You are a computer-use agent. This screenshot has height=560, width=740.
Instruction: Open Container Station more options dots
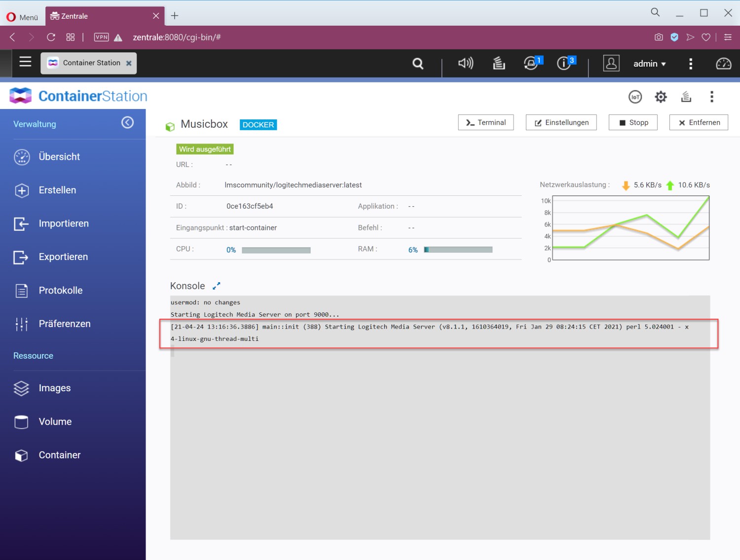[x=711, y=97]
